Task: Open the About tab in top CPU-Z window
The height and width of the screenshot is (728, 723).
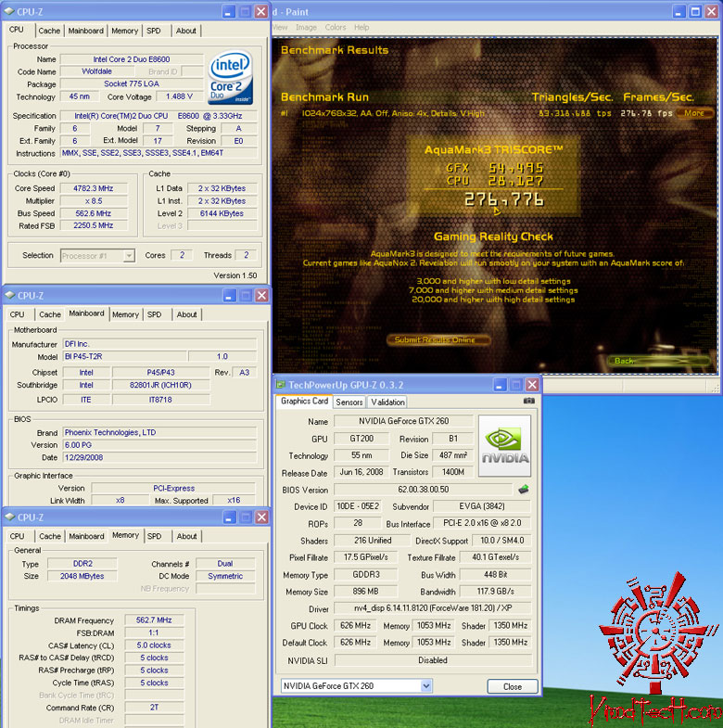Action: tap(186, 31)
